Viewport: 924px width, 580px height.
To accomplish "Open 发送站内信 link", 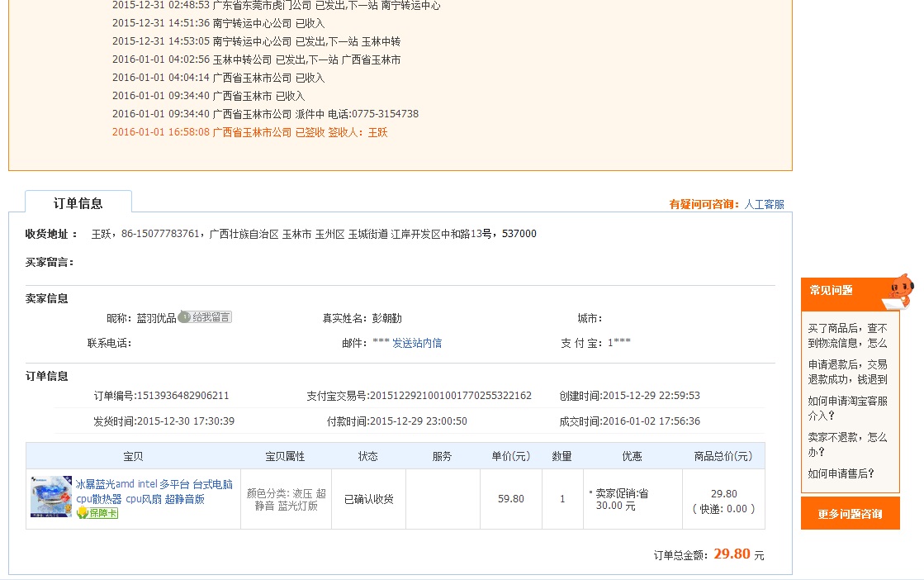I will pyautogui.click(x=417, y=342).
